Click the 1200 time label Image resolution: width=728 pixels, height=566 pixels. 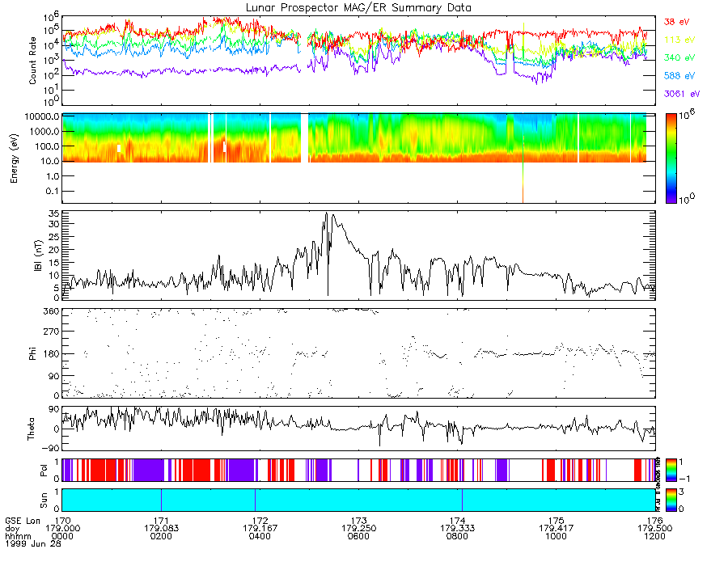(654, 536)
